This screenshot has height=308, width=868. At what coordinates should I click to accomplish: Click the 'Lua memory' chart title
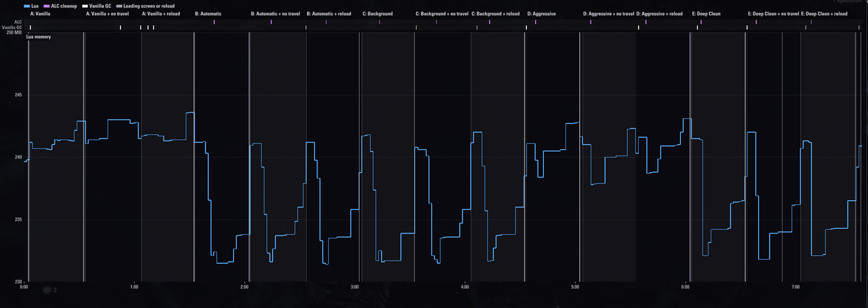pos(39,37)
